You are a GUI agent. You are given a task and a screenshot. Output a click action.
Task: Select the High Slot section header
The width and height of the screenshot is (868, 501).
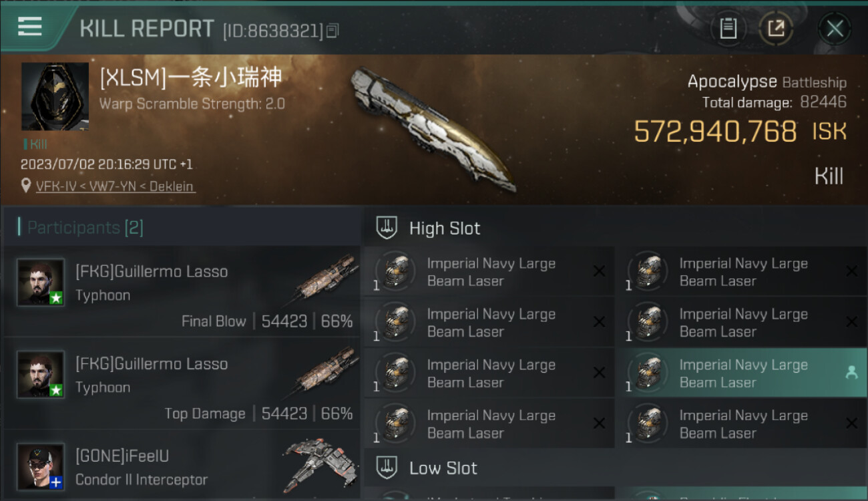point(445,228)
